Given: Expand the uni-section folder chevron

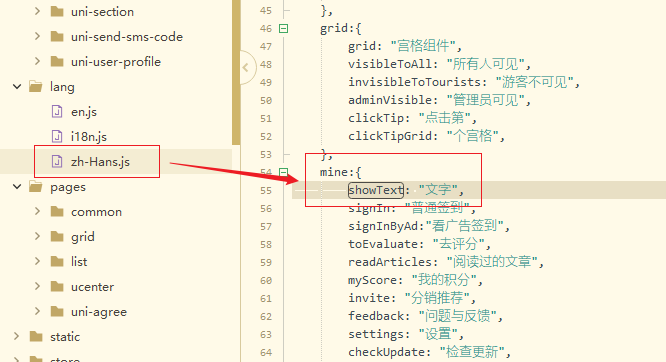Looking at the screenshot, I should (x=37, y=11).
